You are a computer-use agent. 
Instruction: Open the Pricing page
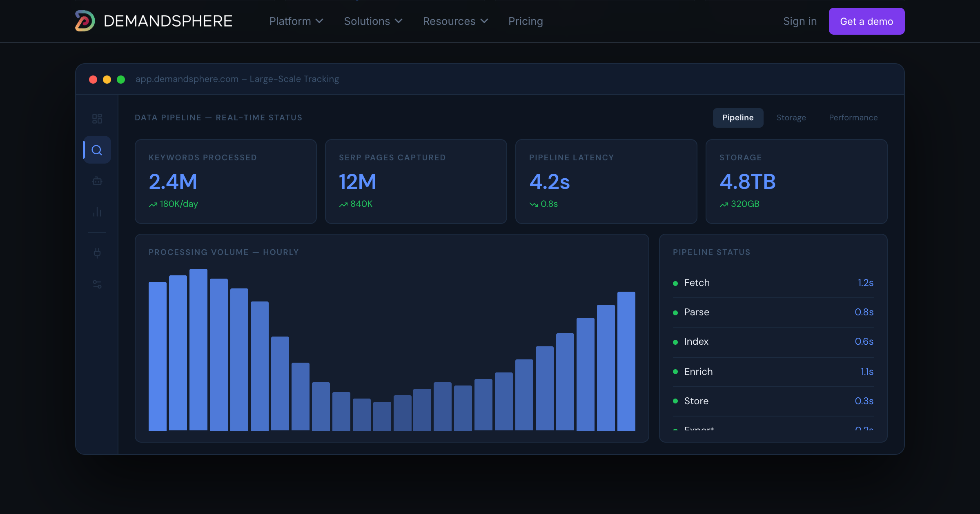[x=526, y=21]
